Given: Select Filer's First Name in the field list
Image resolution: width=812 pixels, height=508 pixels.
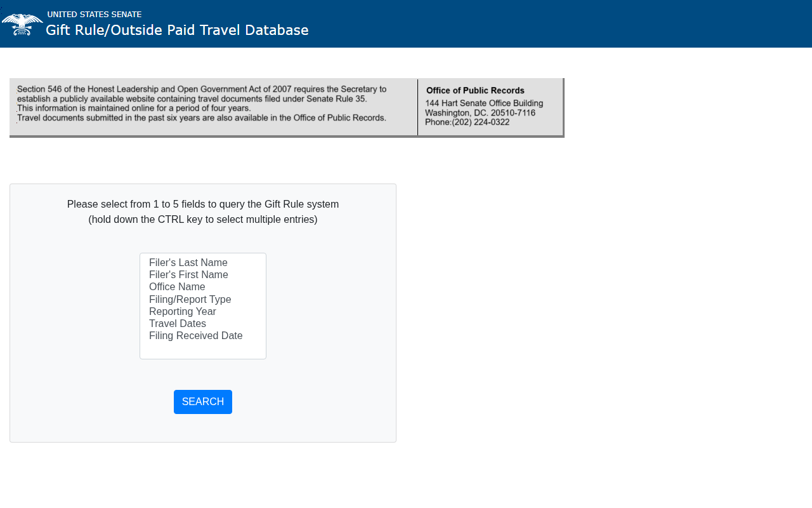Looking at the screenshot, I should click(x=188, y=275).
